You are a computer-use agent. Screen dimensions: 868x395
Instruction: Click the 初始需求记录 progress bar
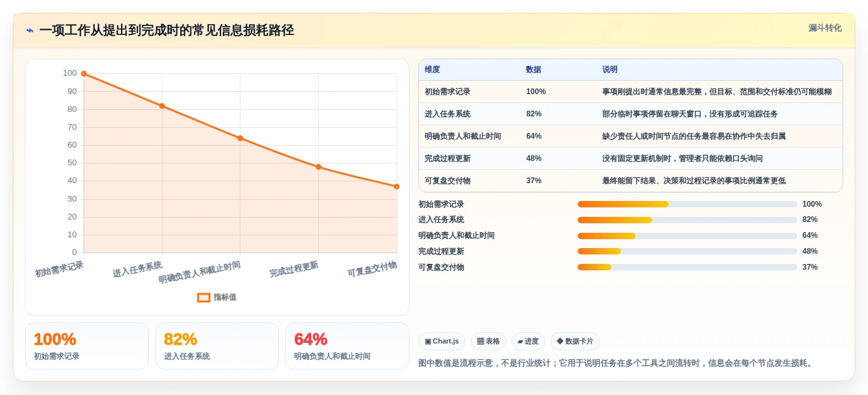pos(687,204)
